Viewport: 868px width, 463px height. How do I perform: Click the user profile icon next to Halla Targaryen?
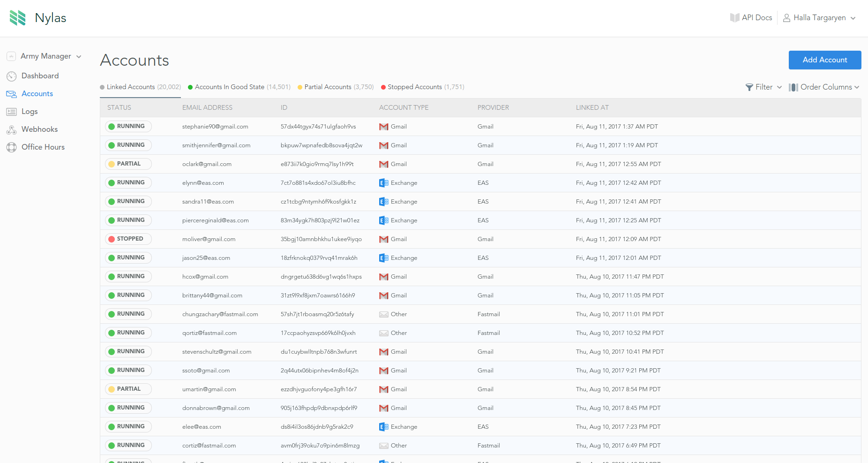coord(786,18)
